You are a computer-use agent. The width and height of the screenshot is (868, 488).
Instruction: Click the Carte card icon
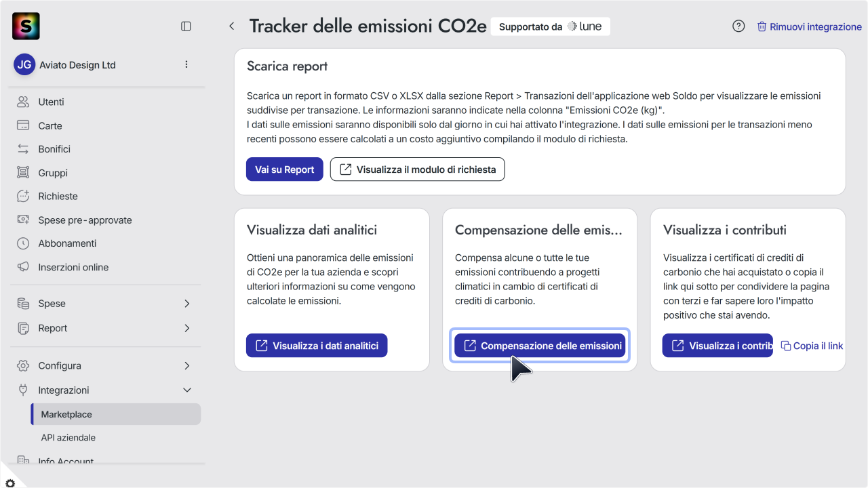point(23,125)
